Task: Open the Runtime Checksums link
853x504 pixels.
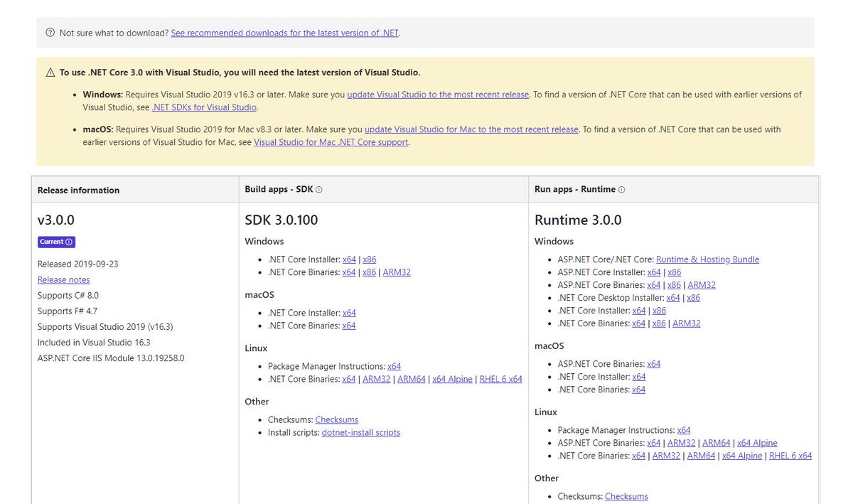Action: click(x=626, y=496)
